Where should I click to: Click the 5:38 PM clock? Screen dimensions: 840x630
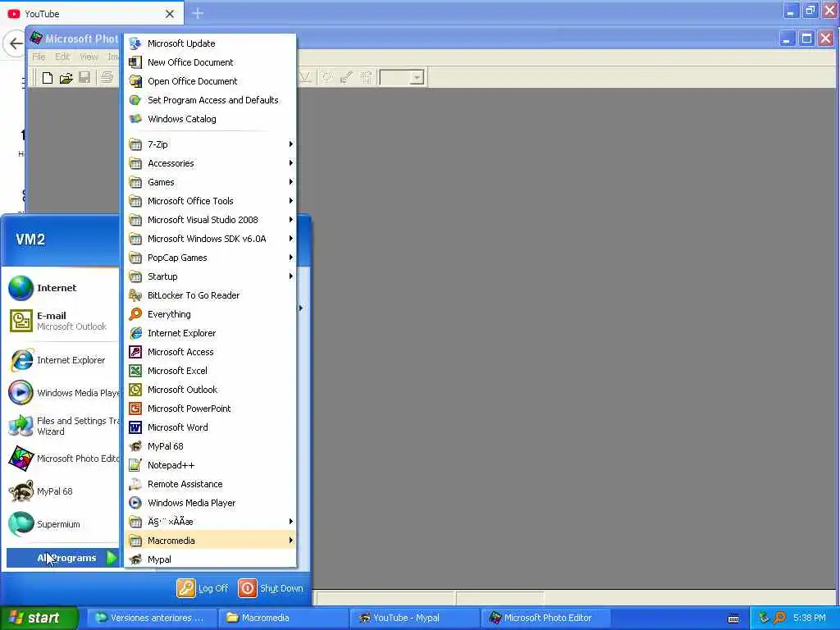(810, 618)
